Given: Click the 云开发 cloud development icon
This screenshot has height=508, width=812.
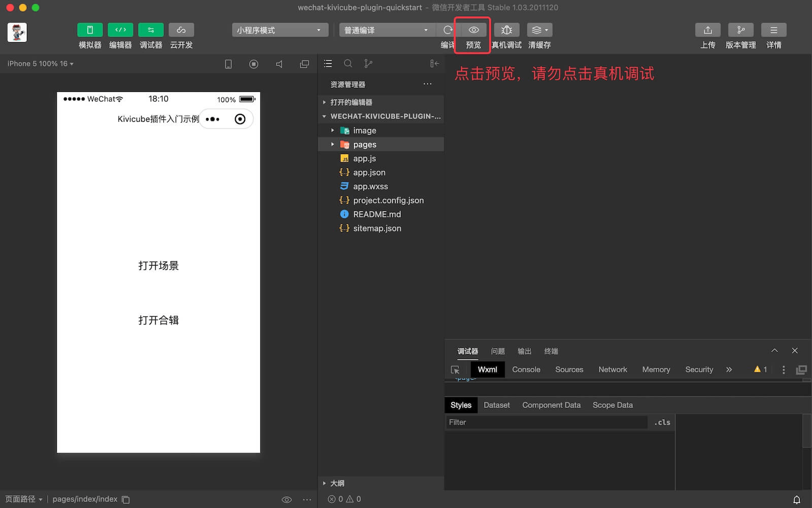Looking at the screenshot, I should 181,29.
